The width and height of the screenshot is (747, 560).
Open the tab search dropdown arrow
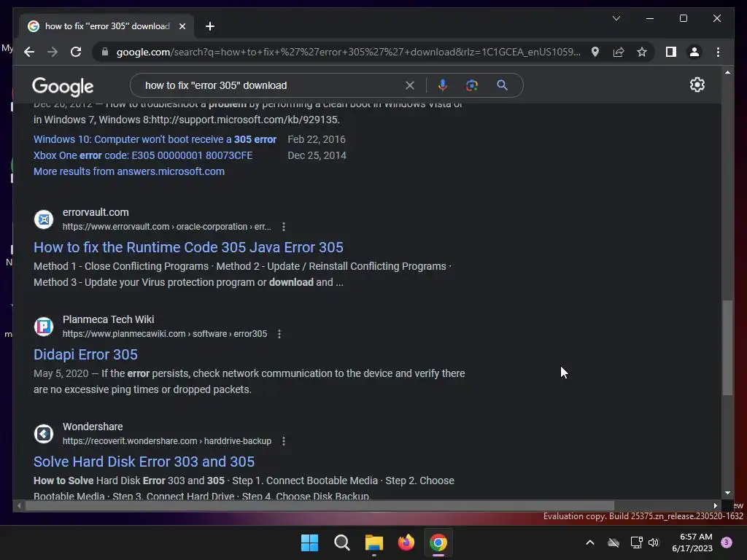click(x=616, y=18)
